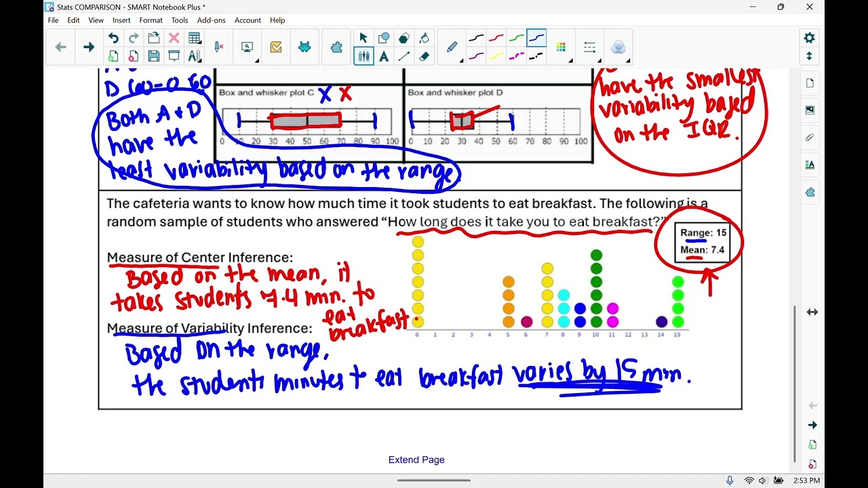Open the game activity monster icon
The image size is (868, 488).
pyautogui.click(x=304, y=47)
